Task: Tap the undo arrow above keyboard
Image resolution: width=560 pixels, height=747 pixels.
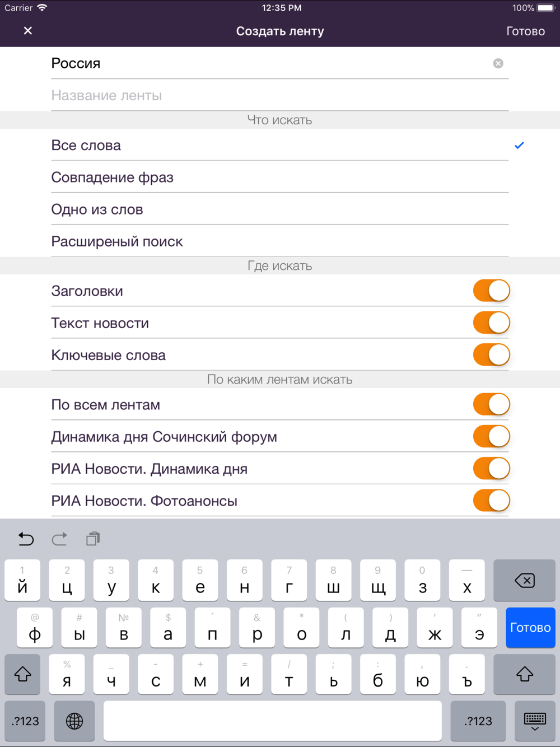Action: click(26, 539)
